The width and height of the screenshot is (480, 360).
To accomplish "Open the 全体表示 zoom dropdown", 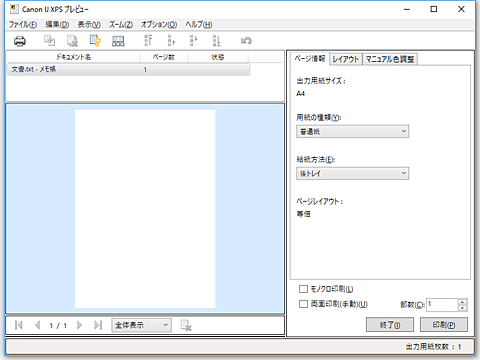I will click(x=141, y=325).
